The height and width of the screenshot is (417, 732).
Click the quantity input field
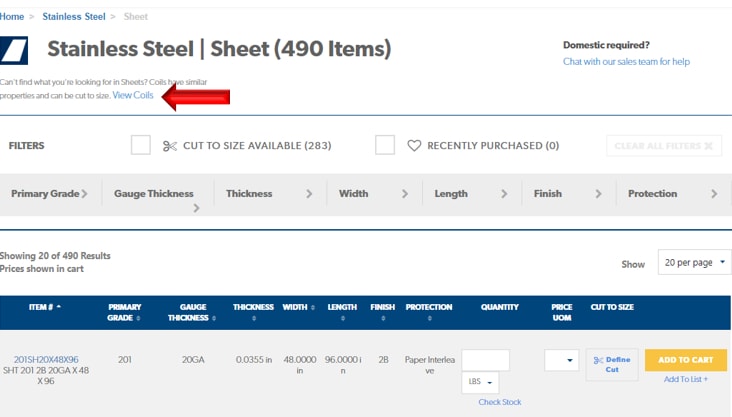(x=485, y=359)
